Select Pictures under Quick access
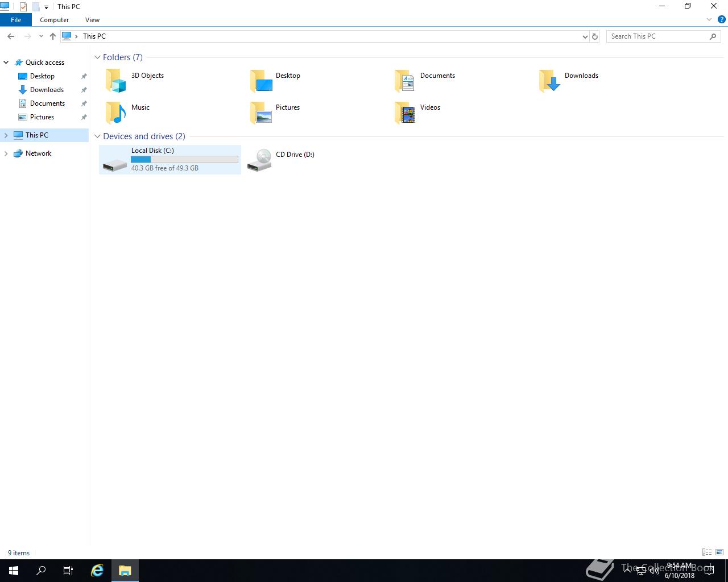728x582 pixels. (42, 117)
